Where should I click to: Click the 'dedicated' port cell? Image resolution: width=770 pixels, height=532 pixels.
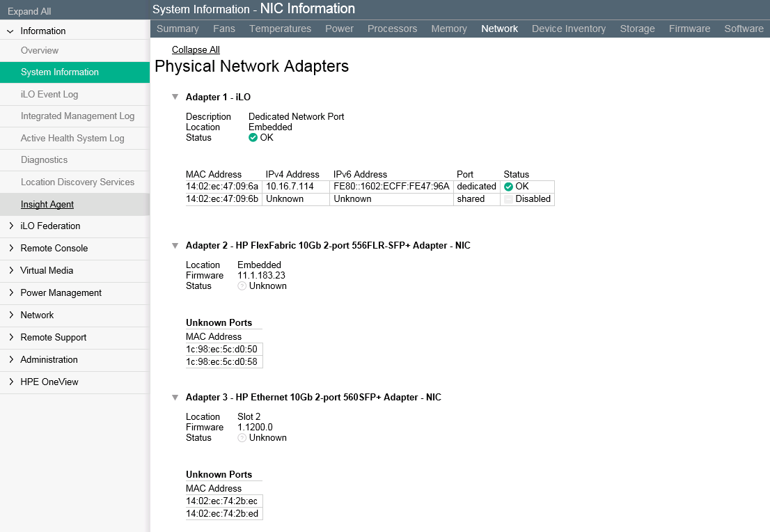click(x=476, y=187)
